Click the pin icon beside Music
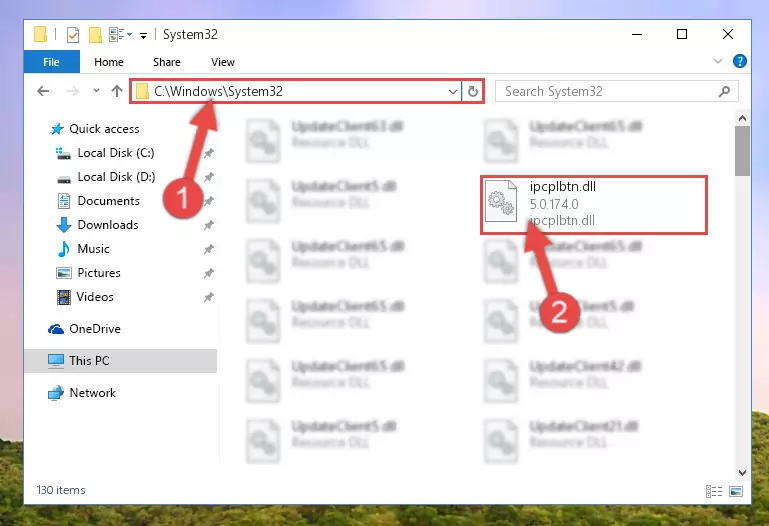This screenshot has height=526, width=769. pyautogui.click(x=209, y=249)
